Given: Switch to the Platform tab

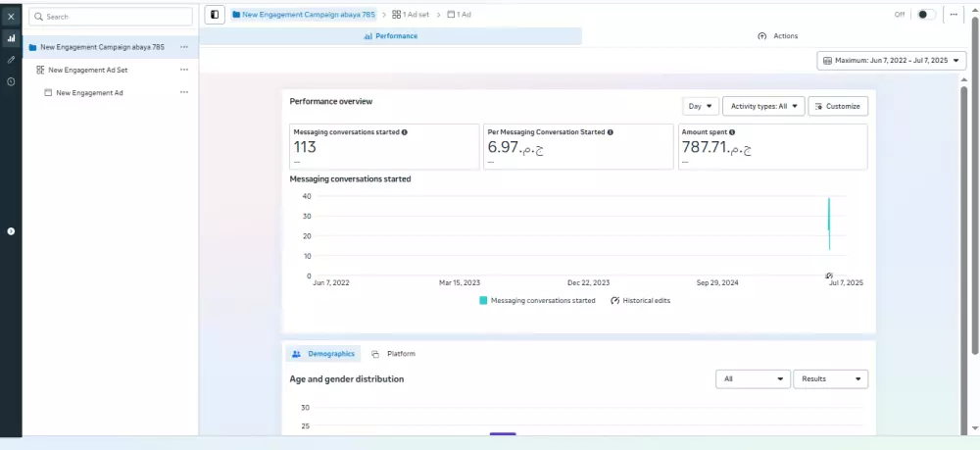Looking at the screenshot, I should (393, 354).
